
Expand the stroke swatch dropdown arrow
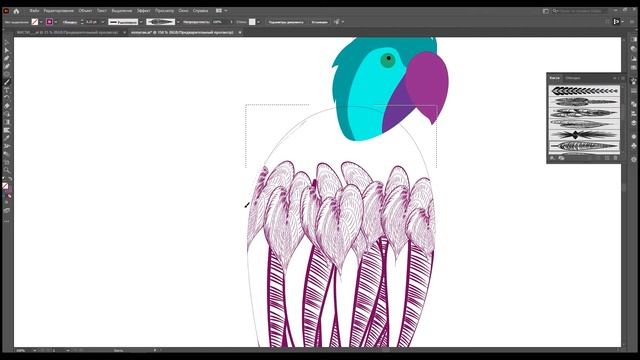tap(56, 22)
